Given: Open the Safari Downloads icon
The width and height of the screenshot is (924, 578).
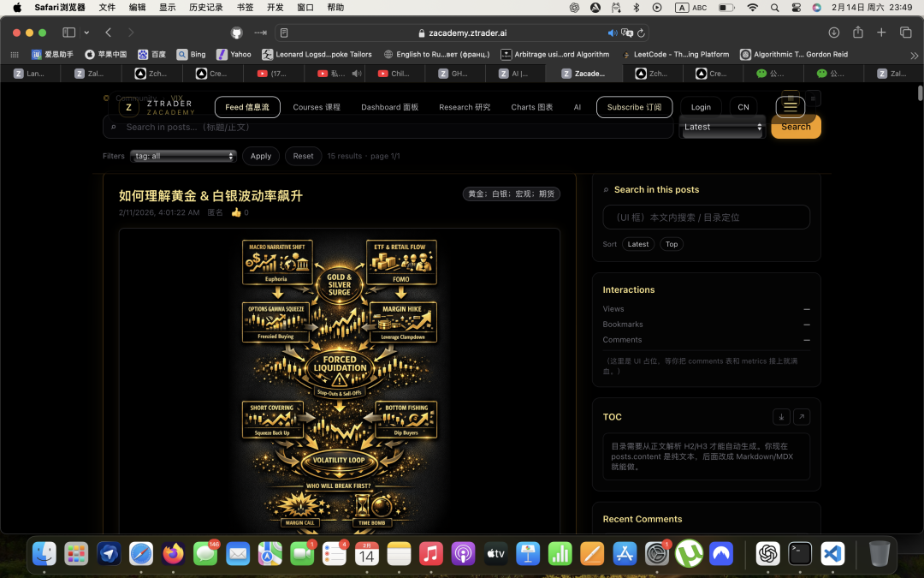Looking at the screenshot, I should pos(833,33).
